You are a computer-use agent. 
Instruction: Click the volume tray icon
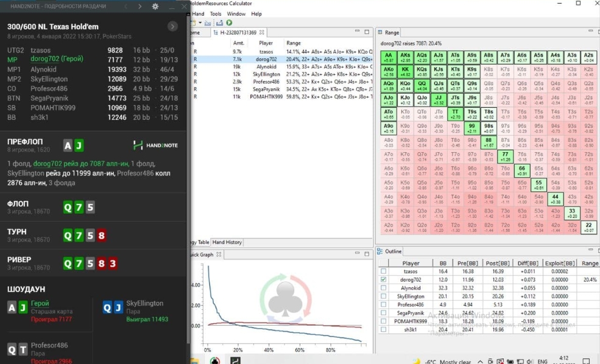[x=530, y=362]
